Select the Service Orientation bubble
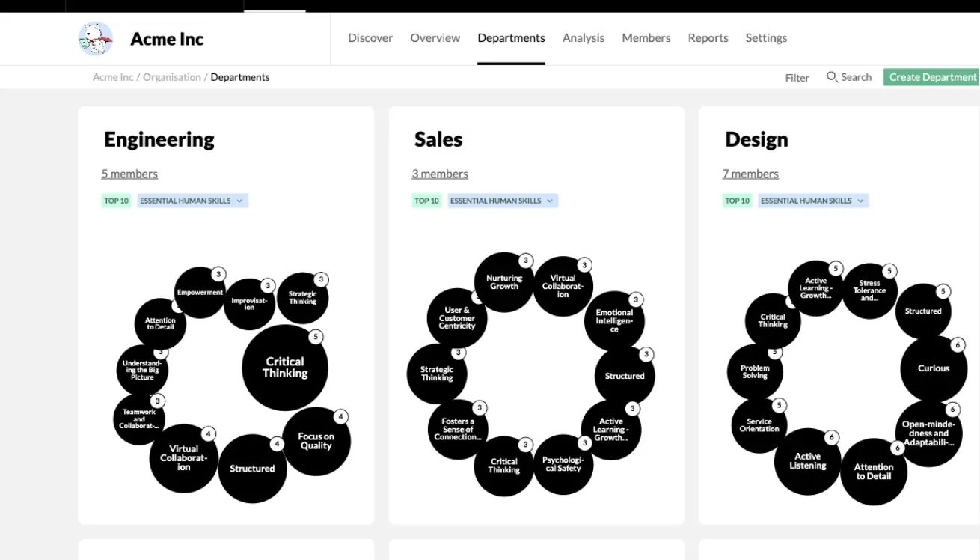 coord(759,425)
